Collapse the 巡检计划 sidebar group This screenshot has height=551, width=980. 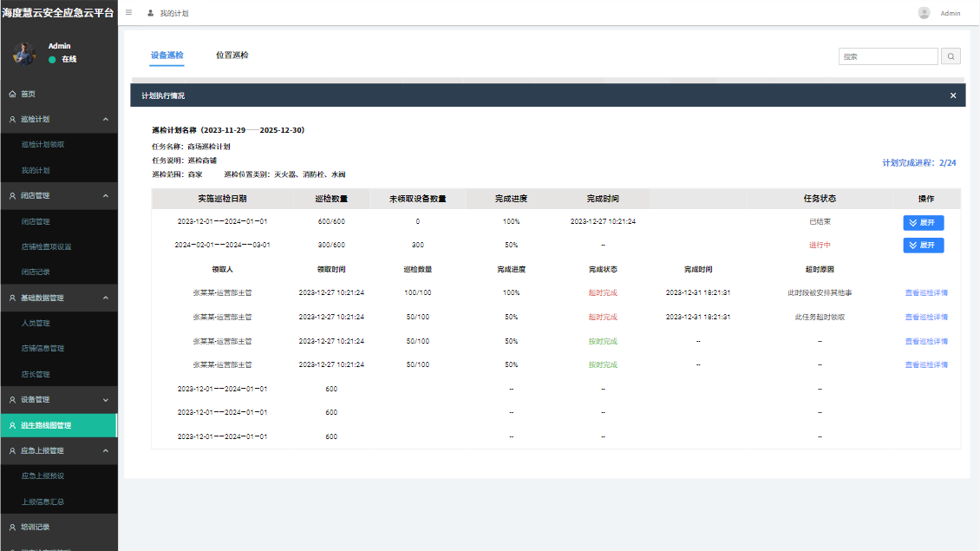[105, 119]
